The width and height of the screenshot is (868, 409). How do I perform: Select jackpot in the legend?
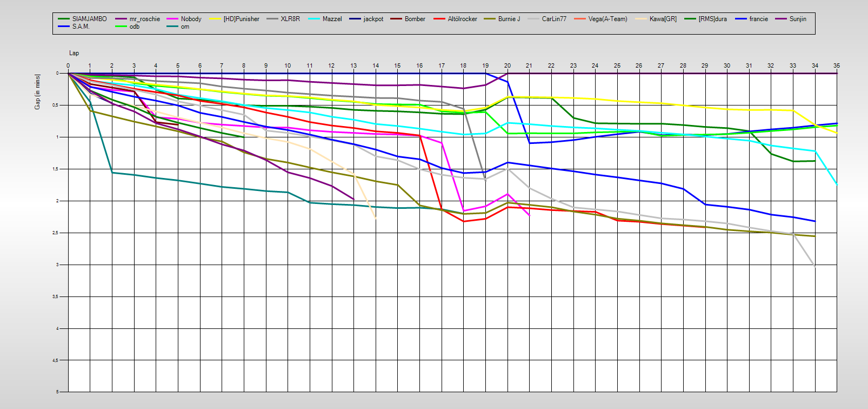tap(373, 19)
